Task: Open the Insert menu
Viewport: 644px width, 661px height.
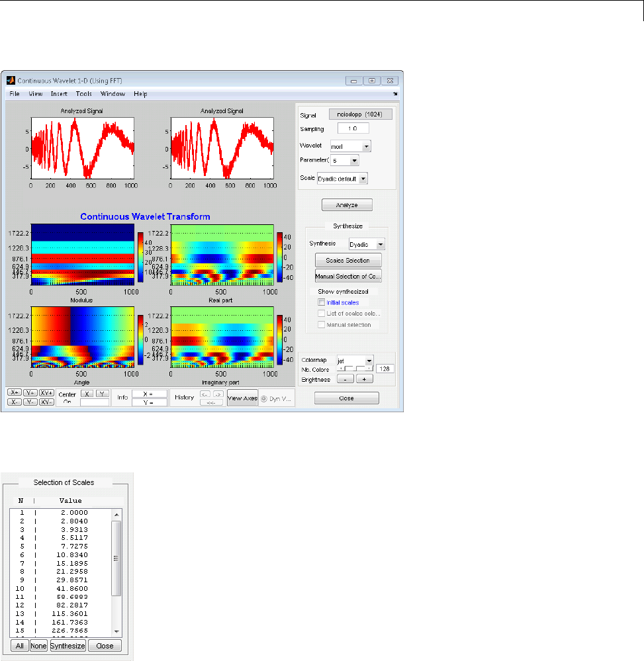Action: (59, 94)
